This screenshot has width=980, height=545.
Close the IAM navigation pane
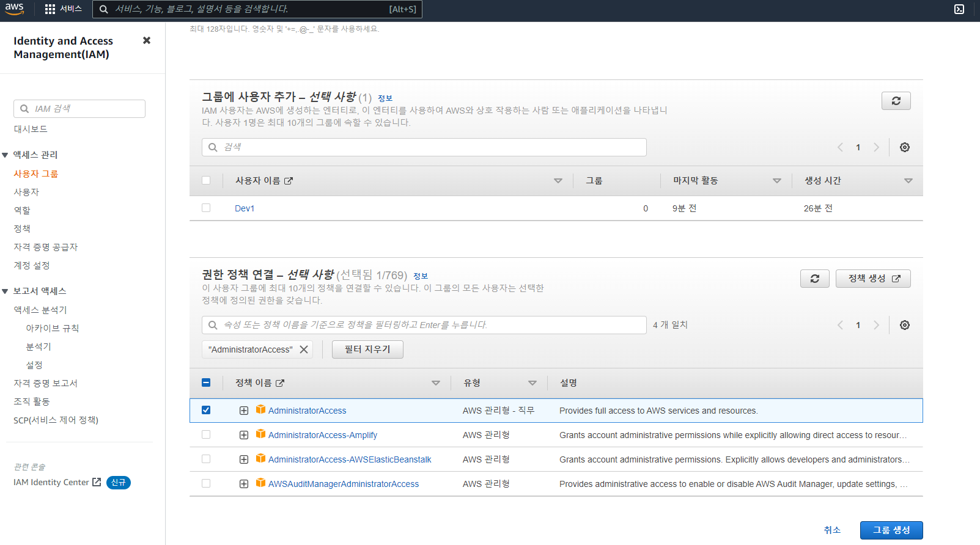[147, 40]
